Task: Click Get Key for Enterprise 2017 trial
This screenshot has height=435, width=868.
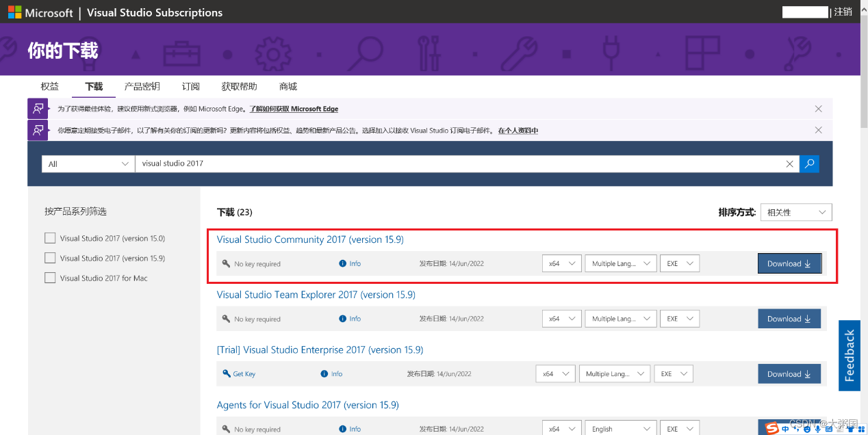Action: (x=239, y=374)
